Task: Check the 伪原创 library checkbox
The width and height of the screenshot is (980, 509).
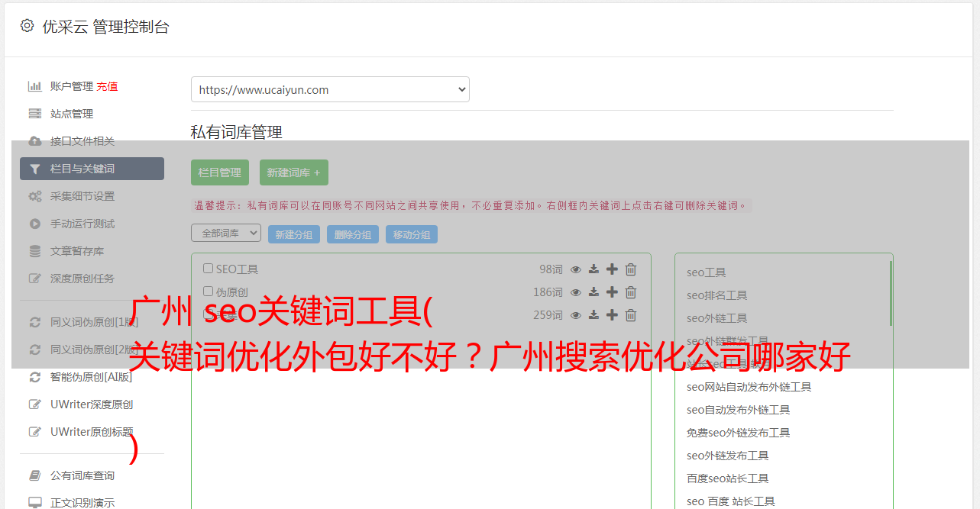Action: (x=208, y=292)
